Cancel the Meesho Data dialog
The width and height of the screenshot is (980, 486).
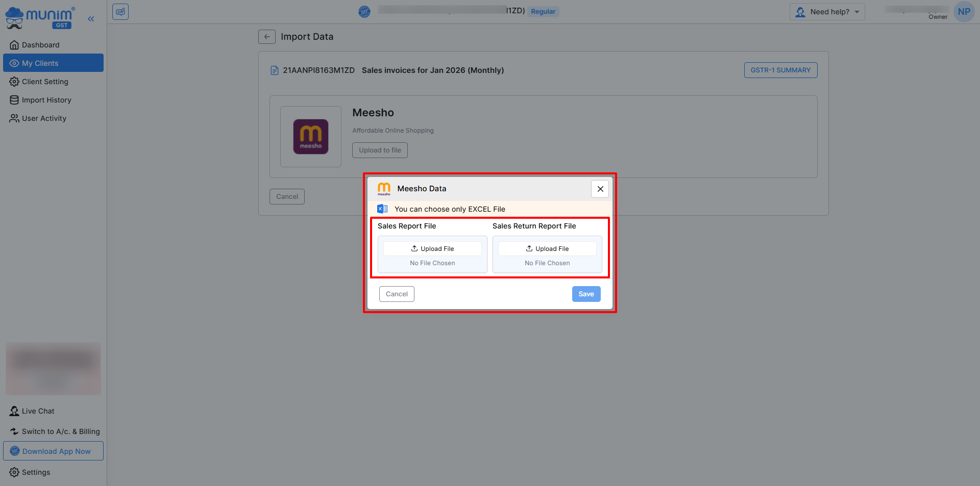pos(397,294)
